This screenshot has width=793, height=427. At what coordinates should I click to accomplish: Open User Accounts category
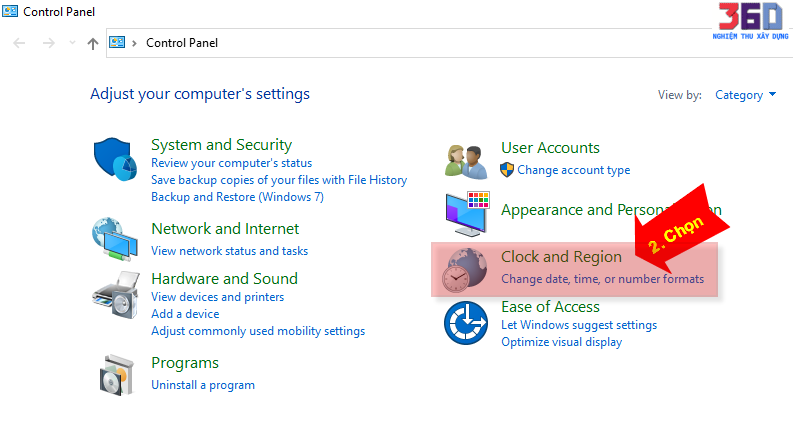point(550,148)
